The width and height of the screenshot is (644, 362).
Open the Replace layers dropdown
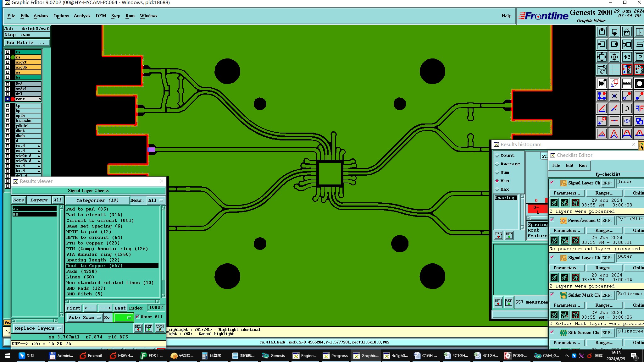click(x=37, y=328)
